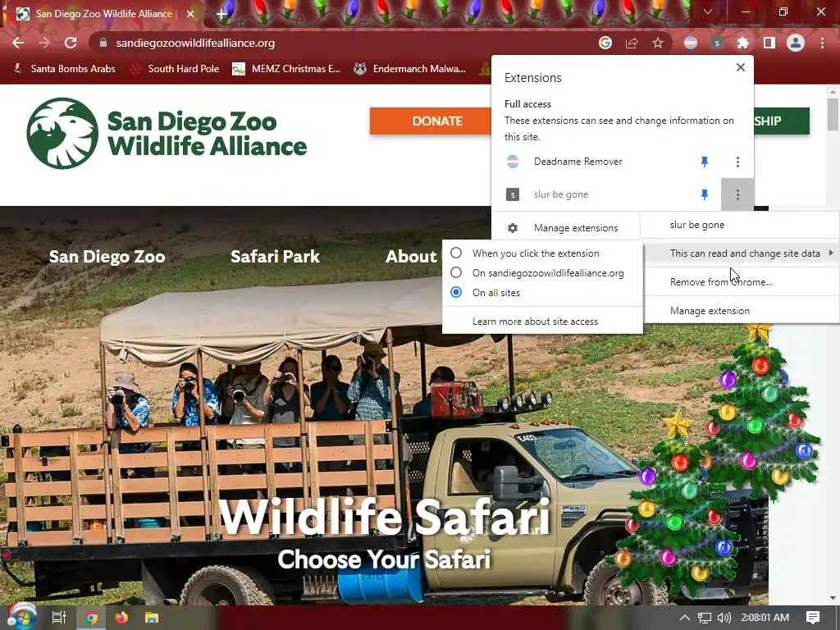
Task: Open the 'About' nav item
Action: [411, 257]
